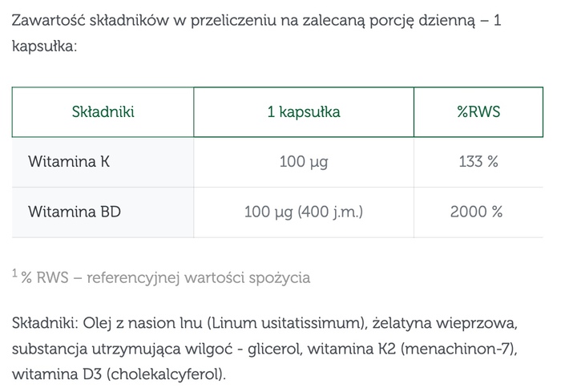Click "kapsułka:" ending the intro sentence
561x392 pixels.
(x=45, y=46)
